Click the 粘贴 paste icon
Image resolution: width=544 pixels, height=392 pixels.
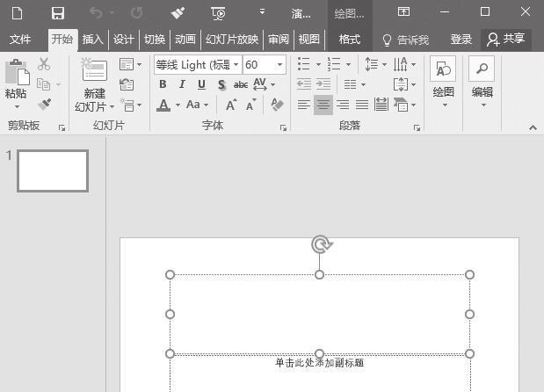(x=17, y=72)
